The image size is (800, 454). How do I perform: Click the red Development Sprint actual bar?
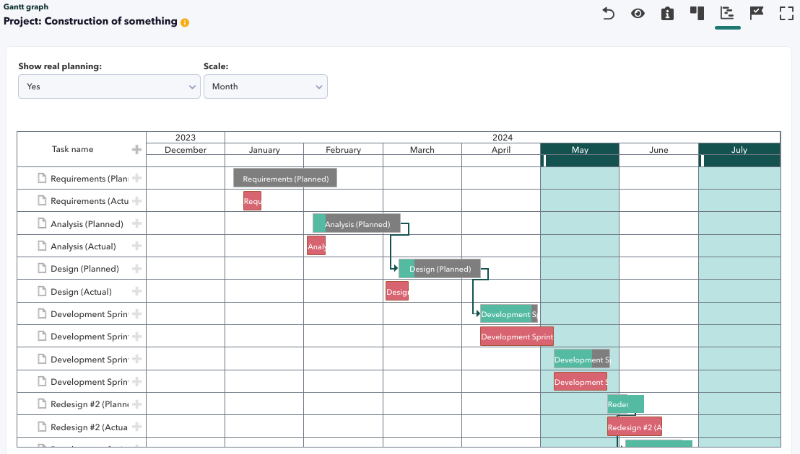coord(517,337)
